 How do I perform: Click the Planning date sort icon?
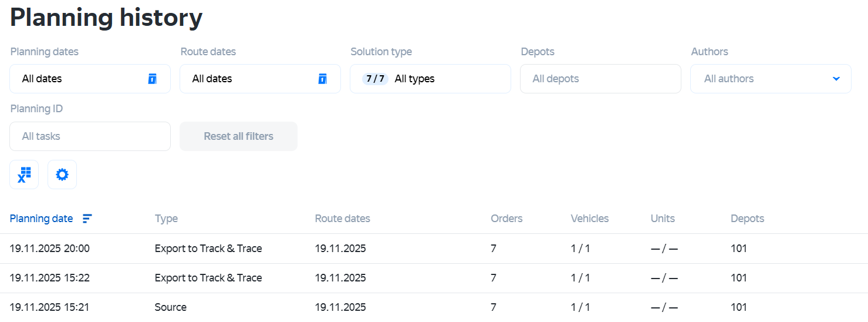[87, 219]
